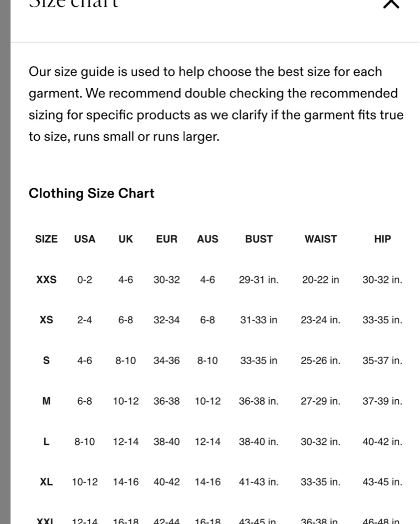Click the HIP column header
This screenshot has width=420, height=524.
click(x=382, y=239)
